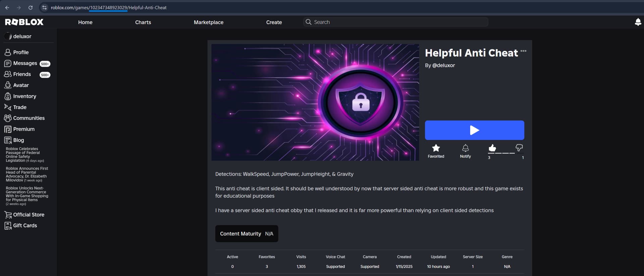
Task: Open blog post about Next-Generation Commerce
Action: click(x=27, y=196)
